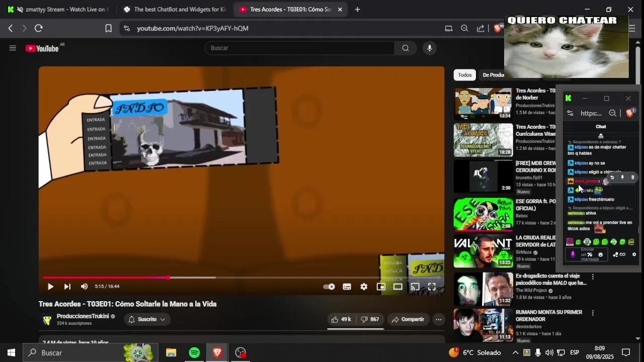The image size is (644, 362).
Task: Select the Todos filter chip
Action: tap(465, 75)
